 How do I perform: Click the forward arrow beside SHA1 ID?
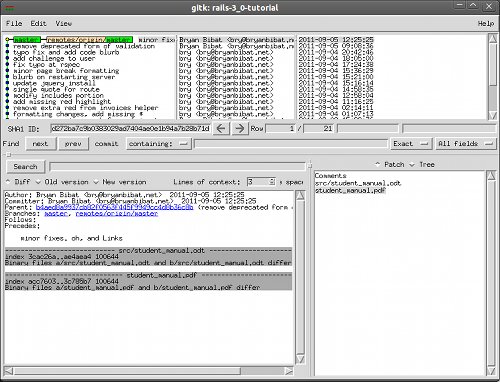coord(239,128)
